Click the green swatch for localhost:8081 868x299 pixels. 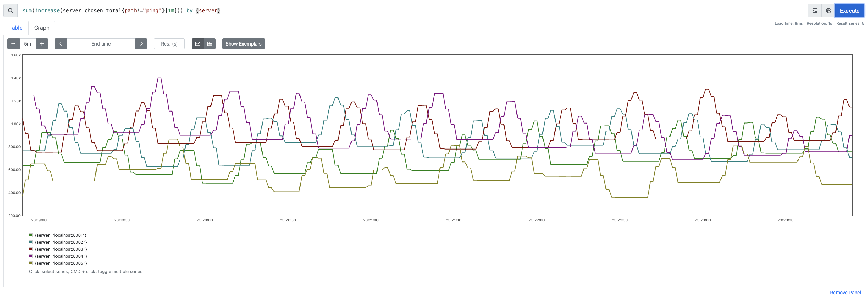tap(31, 235)
